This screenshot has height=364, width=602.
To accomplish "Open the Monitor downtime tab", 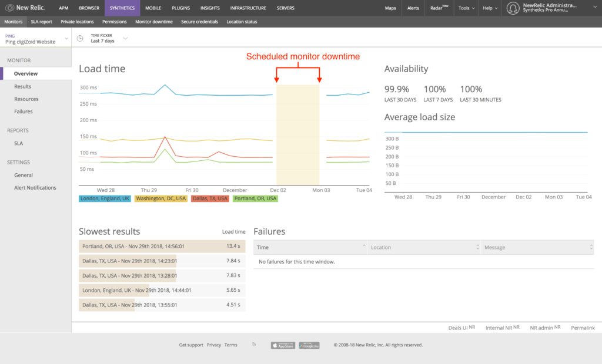I will (x=154, y=22).
